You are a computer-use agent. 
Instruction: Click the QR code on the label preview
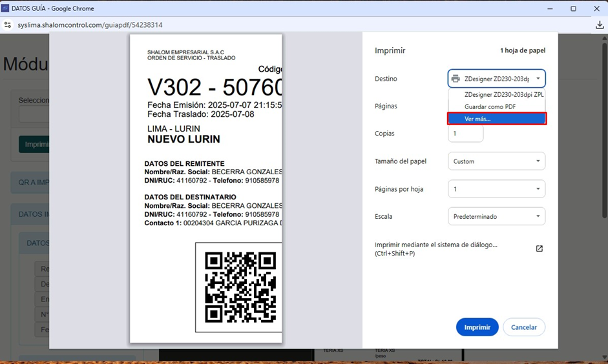point(240,287)
